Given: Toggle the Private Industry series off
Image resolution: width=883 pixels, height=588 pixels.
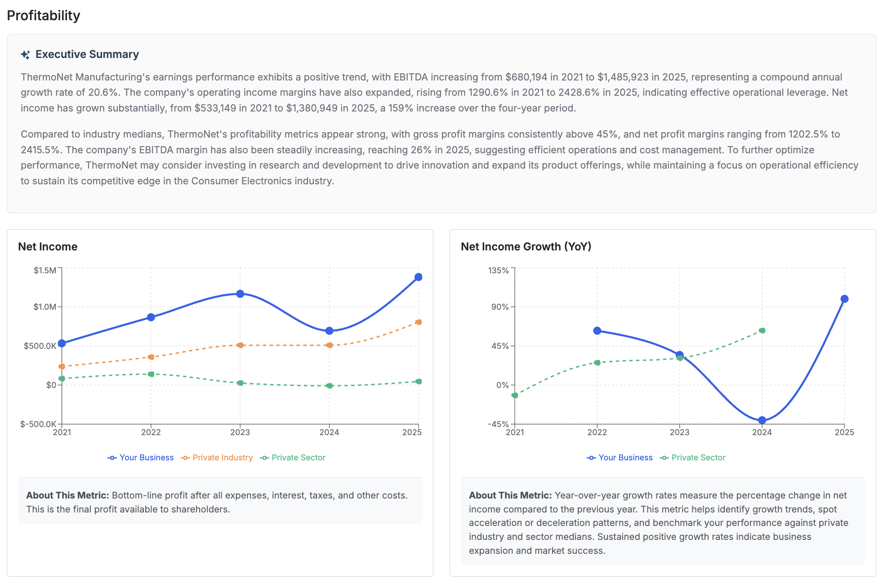Looking at the screenshot, I should [x=222, y=457].
